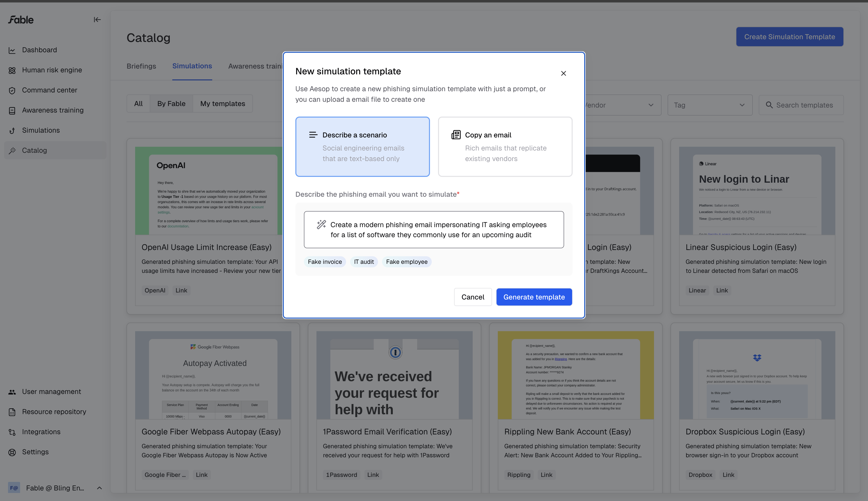The width and height of the screenshot is (868, 501).
Task: Click the Rippling tag on Rippling card
Action: pyautogui.click(x=519, y=475)
